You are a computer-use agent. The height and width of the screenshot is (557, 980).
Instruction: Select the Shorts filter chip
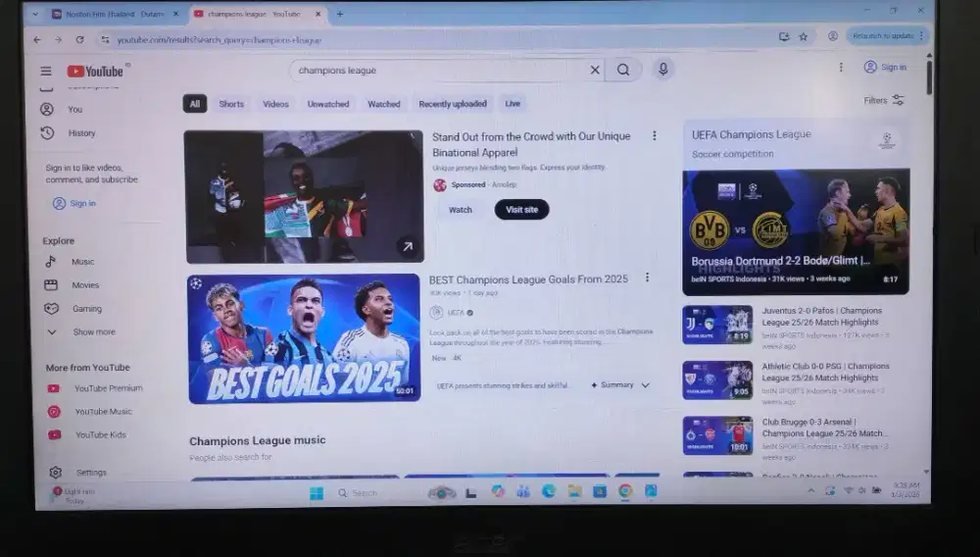[231, 104]
